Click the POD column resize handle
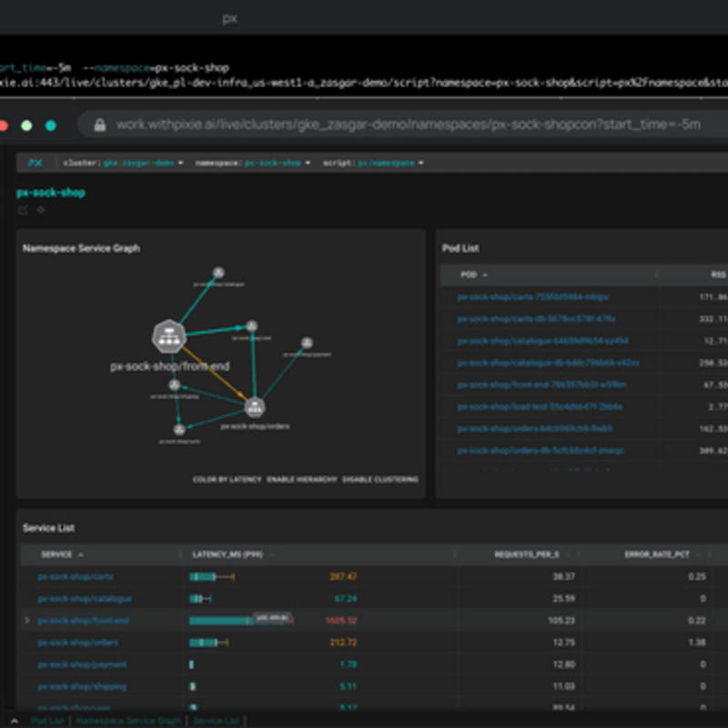728x728 pixels. pos(656,275)
